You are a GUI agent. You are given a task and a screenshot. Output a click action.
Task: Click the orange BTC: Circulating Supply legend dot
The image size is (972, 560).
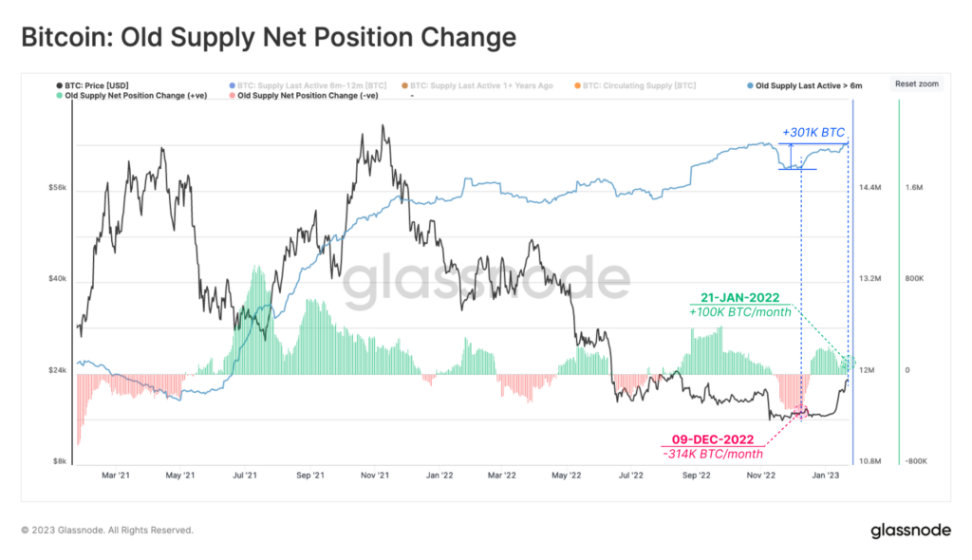(579, 84)
